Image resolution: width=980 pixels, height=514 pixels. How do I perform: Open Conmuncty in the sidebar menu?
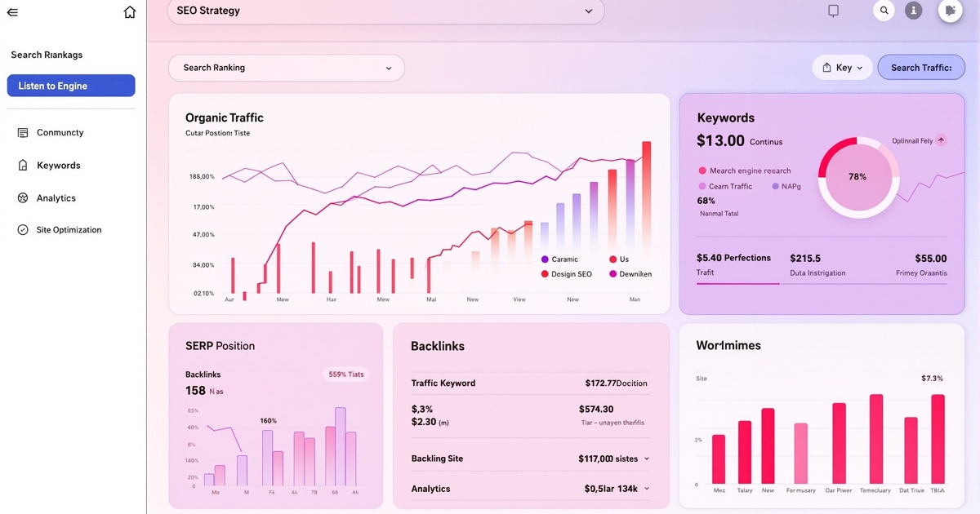coord(60,133)
